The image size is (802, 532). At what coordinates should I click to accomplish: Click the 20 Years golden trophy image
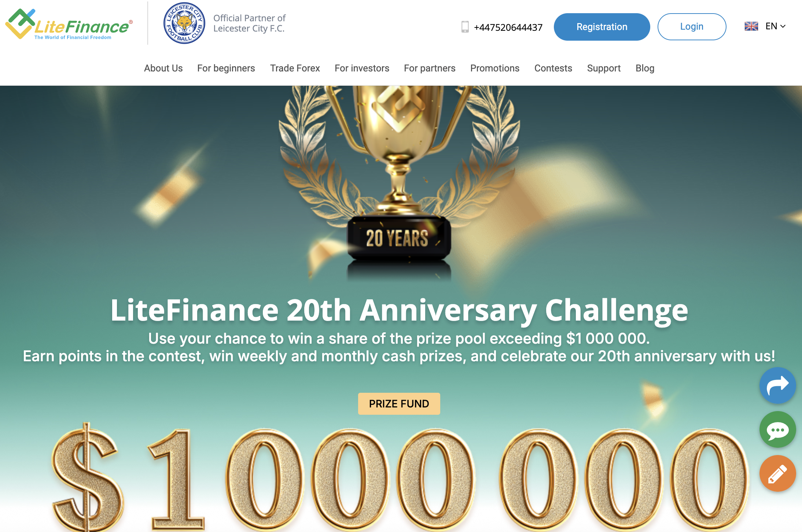(399, 176)
